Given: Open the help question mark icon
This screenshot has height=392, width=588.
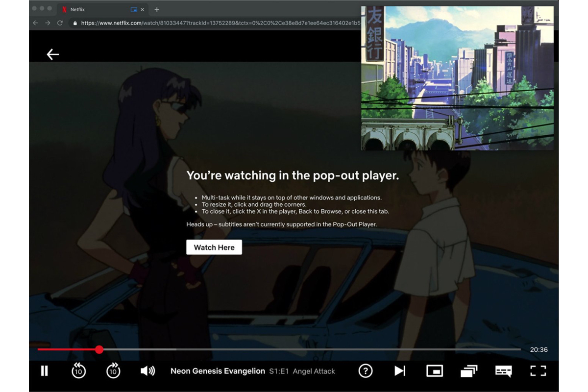Looking at the screenshot, I should (366, 371).
